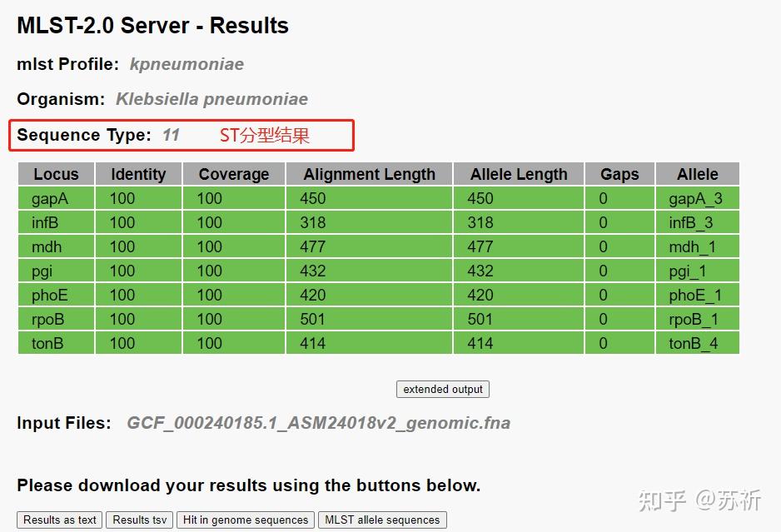Screen dimensions: 781x532
Task: Click the gapA locus cell
Action: (x=57, y=198)
